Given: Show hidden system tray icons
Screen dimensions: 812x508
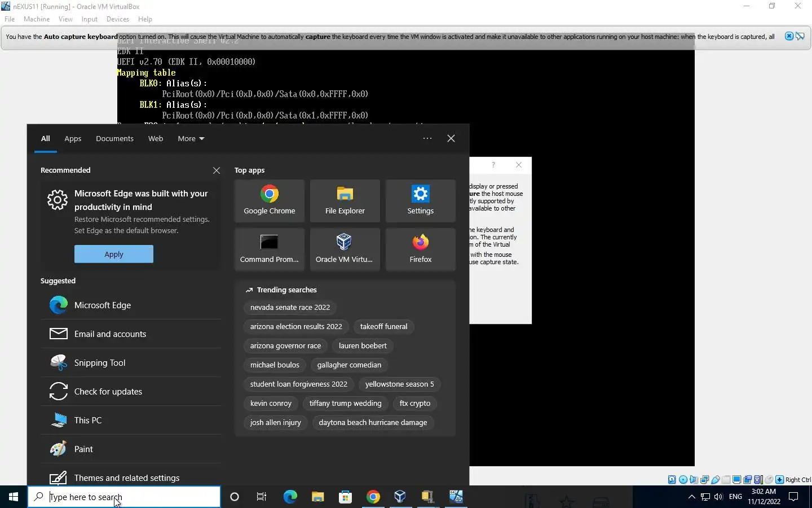Looking at the screenshot, I should click(x=691, y=497).
